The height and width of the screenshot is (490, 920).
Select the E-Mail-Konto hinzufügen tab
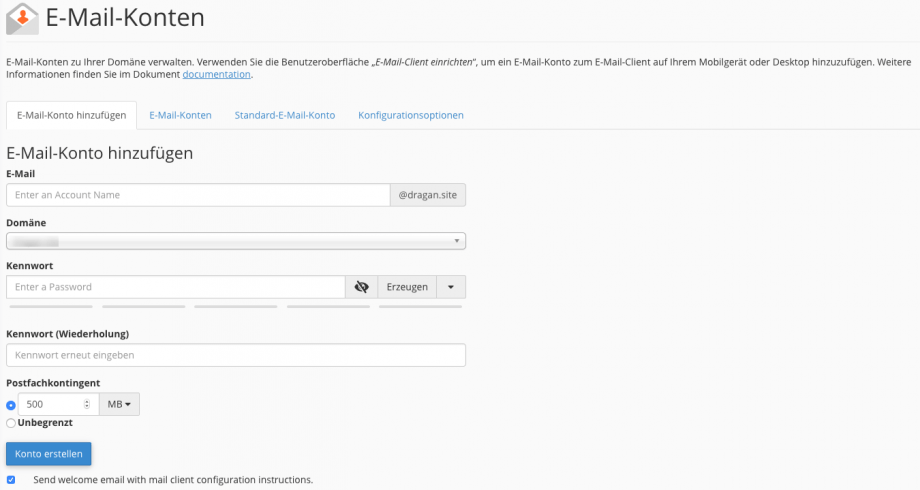pos(71,115)
